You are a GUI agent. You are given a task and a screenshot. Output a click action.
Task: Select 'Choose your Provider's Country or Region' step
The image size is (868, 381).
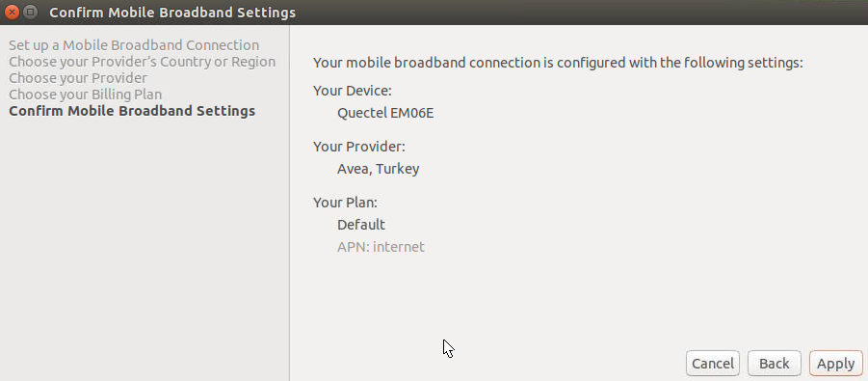tap(143, 62)
